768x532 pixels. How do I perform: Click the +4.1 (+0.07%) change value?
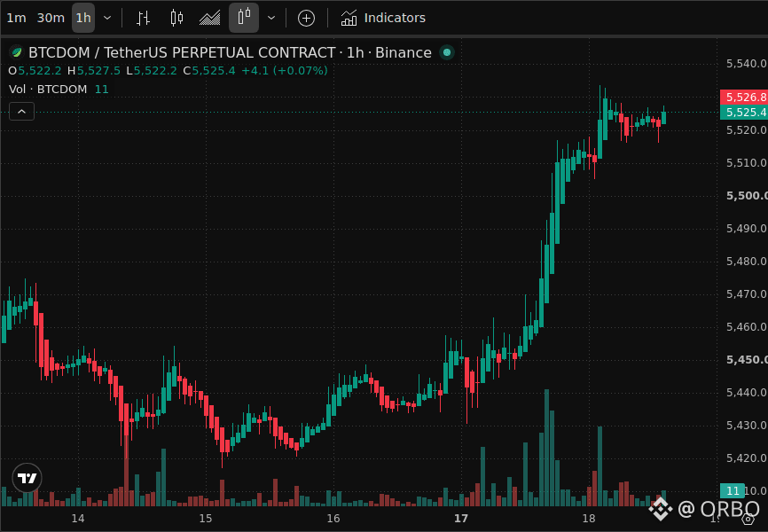(285, 71)
